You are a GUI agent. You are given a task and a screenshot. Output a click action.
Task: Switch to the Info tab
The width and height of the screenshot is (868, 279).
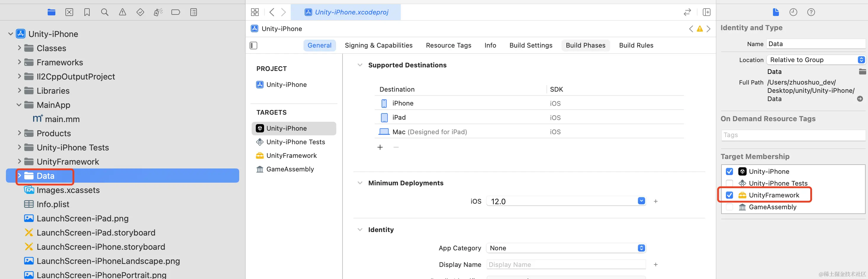(490, 46)
